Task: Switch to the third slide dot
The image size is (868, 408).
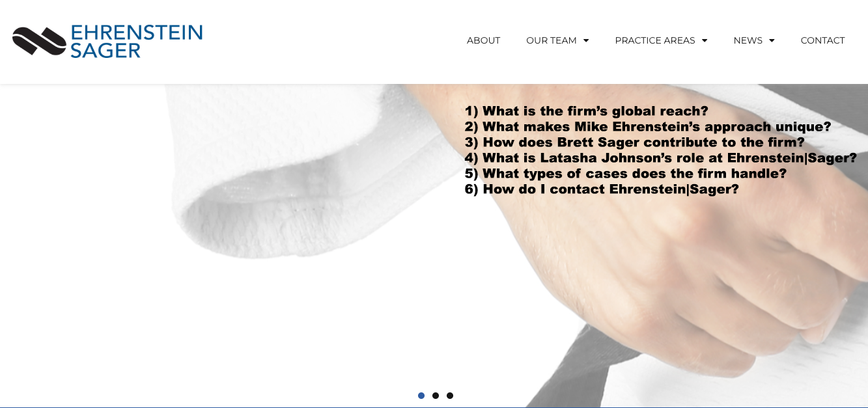Action: pyautogui.click(x=450, y=396)
